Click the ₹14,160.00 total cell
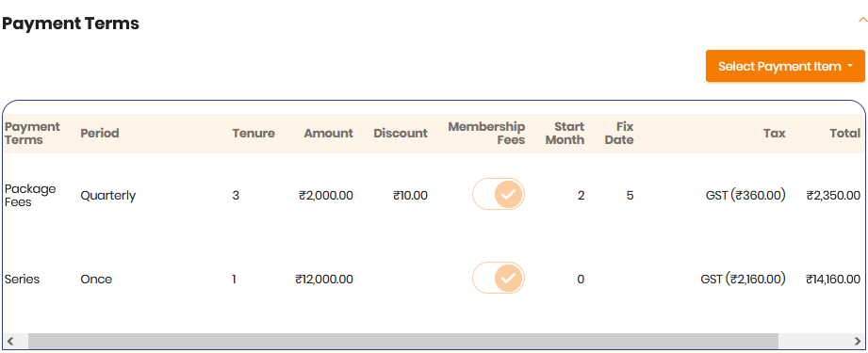The width and height of the screenshot is (868, 353). [x=833, y=280]
